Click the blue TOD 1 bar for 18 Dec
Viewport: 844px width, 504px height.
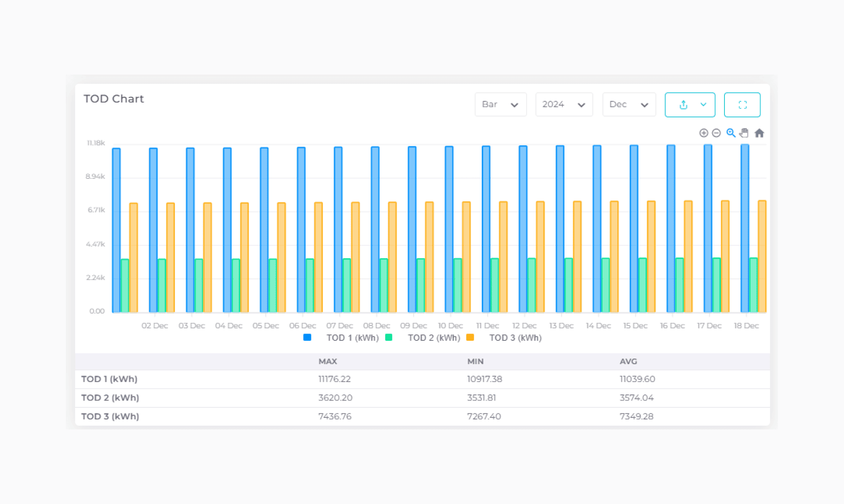745,229
